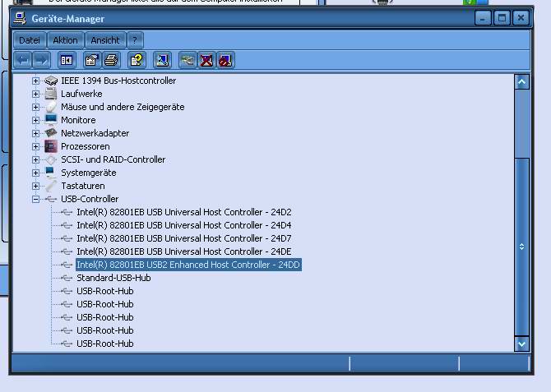Expand the Netzwerkadapter node
The height and width of the screenshot is (392, 551).
click(35, 133)
